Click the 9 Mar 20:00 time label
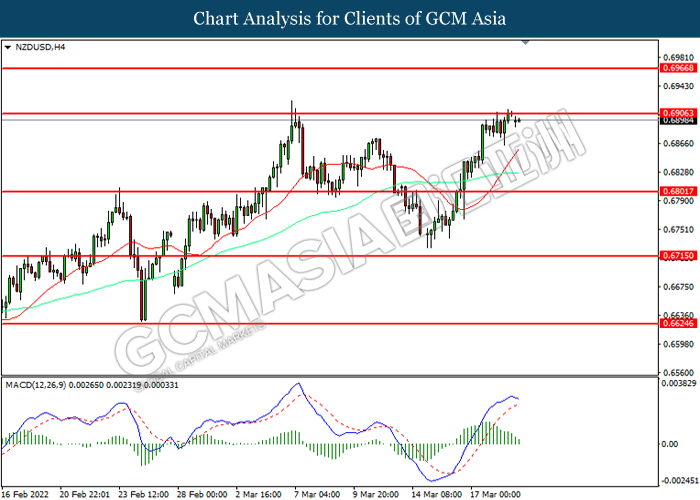Screen dimensions: 700x500 (x=376, y=494)
